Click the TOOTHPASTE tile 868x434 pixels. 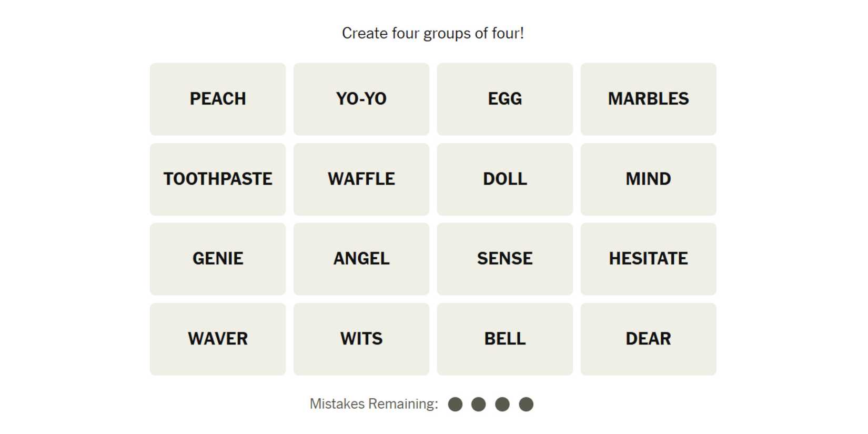point(218,179)
